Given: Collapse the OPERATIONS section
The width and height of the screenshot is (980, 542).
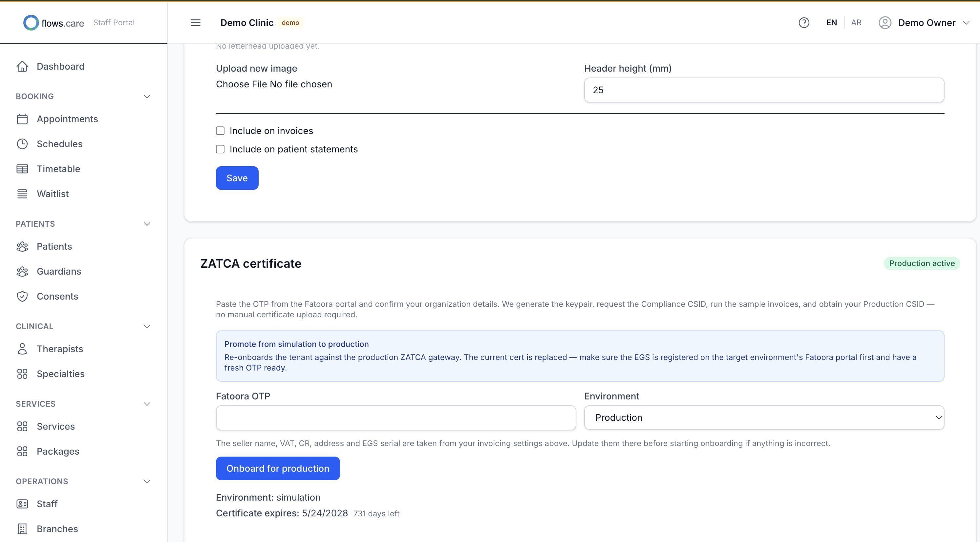Looking at the screenshot, I should (147, 482).
